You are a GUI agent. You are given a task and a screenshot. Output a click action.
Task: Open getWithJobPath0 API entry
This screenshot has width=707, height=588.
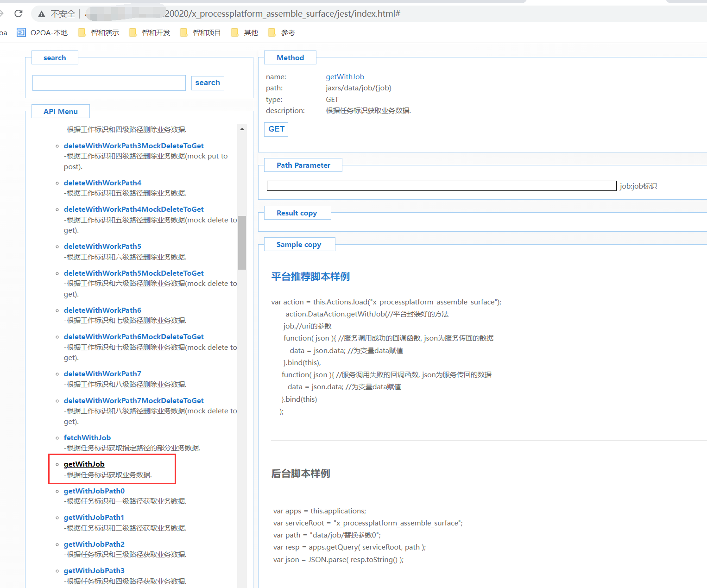(94, 491)
